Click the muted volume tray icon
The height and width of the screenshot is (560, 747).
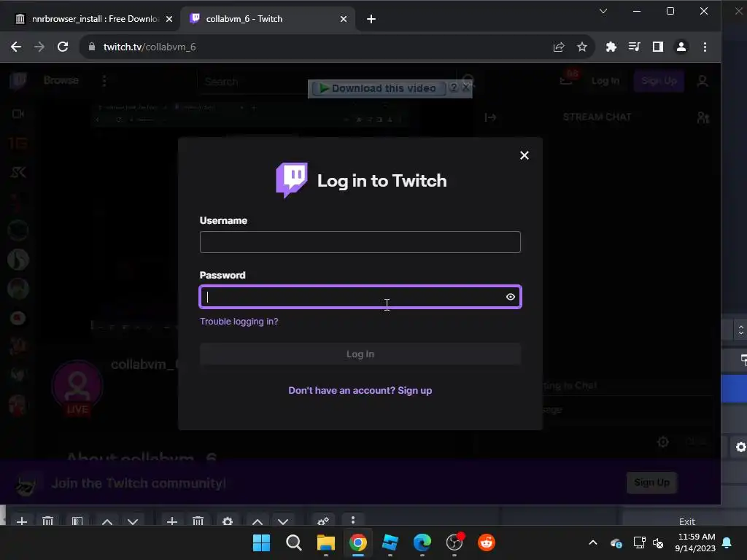coord(659,542)
